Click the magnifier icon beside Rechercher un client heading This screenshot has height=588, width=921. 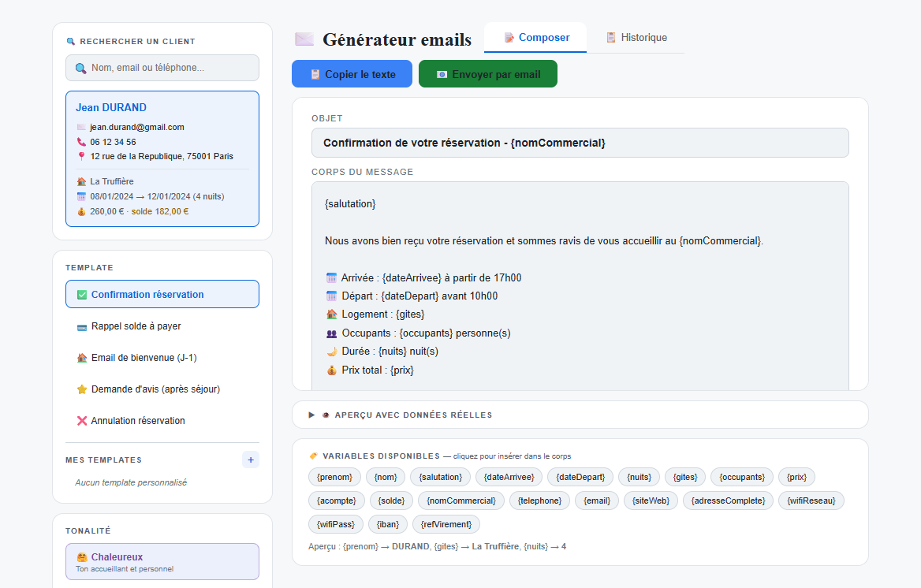coord(71,42)
